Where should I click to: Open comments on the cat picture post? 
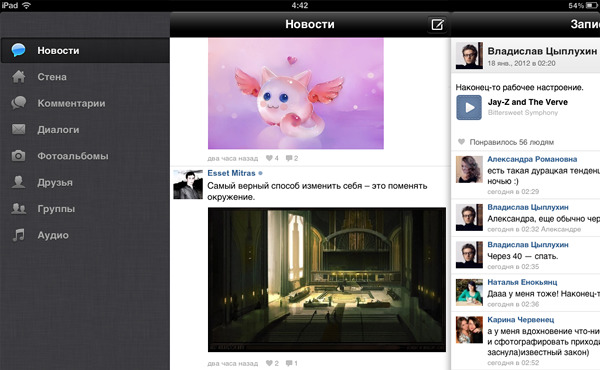[x=292, y=158]
